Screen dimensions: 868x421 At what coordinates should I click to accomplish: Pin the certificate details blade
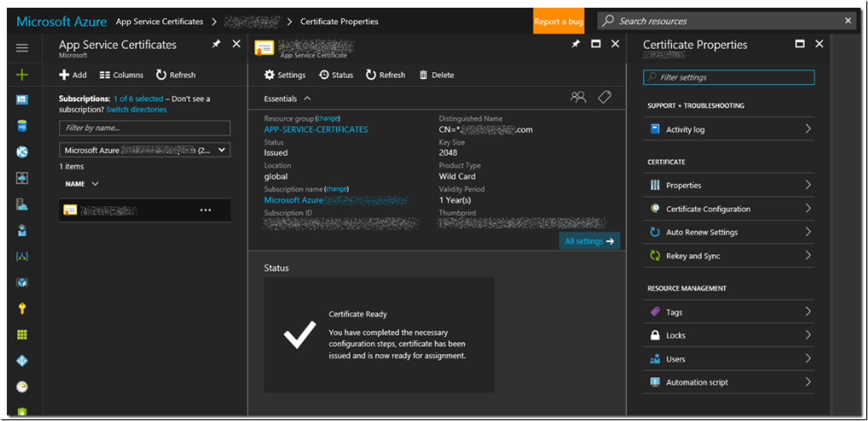pos(576,44)
